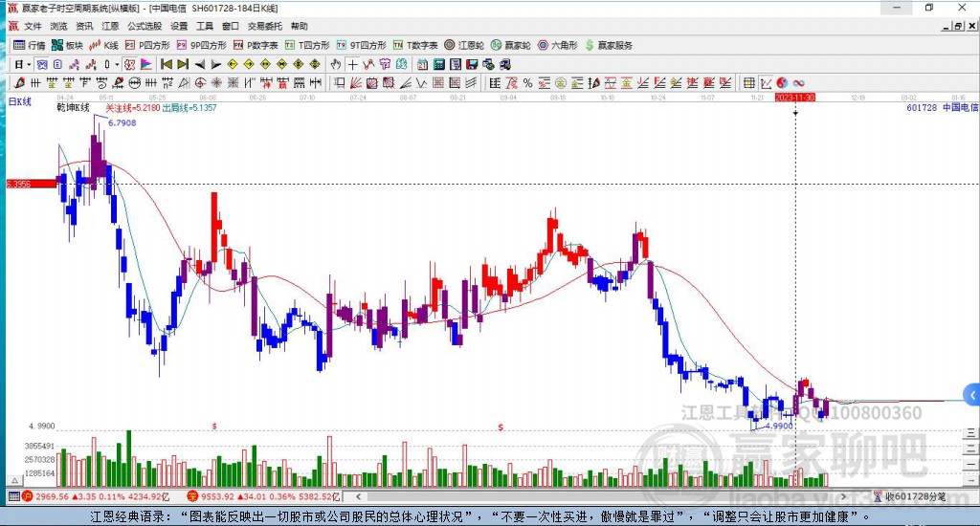This screenshot has width=980, height=526.
Task: Jump to first bar with skip-to-start icon
Action: tap(167, 64)
